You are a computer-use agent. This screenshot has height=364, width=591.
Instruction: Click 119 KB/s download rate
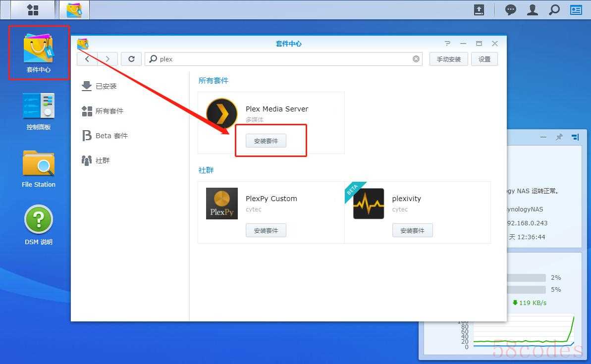pos(529,303)
